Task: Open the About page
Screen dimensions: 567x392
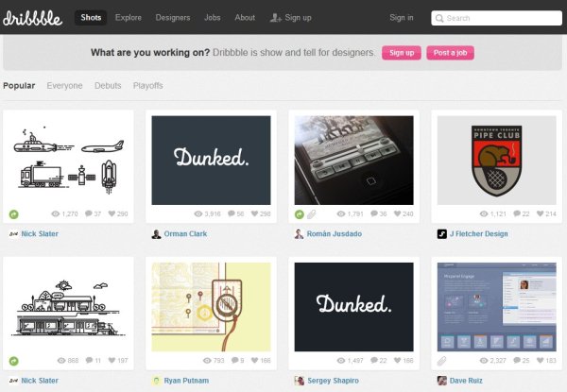Action: tap(245, 17)
